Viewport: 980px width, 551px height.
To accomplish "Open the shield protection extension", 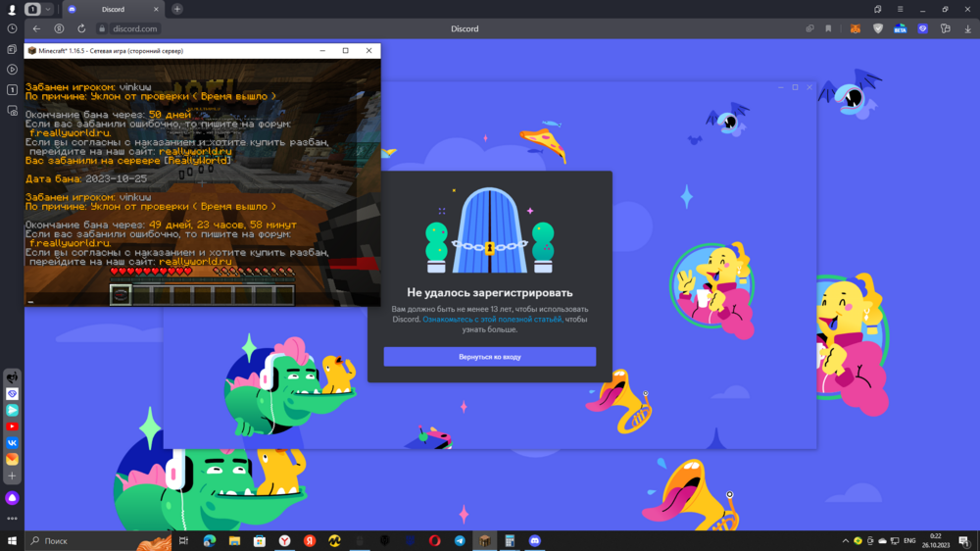I will [877, 28].
